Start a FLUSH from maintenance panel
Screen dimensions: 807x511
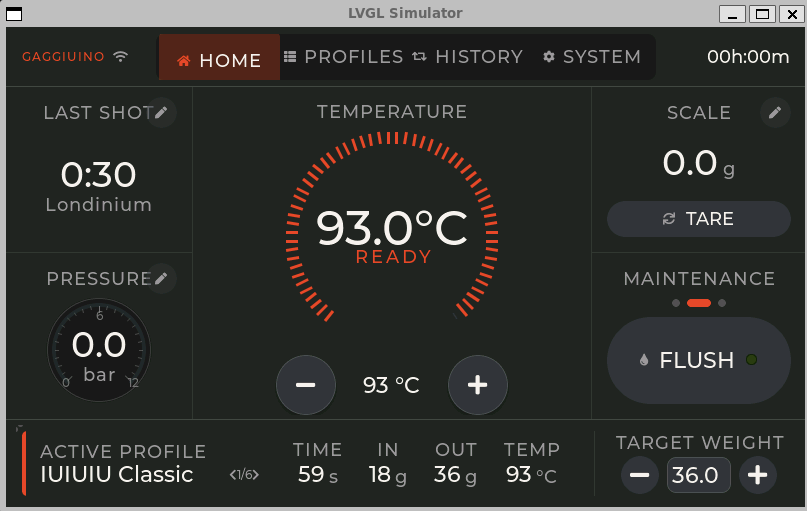[698, 360]
